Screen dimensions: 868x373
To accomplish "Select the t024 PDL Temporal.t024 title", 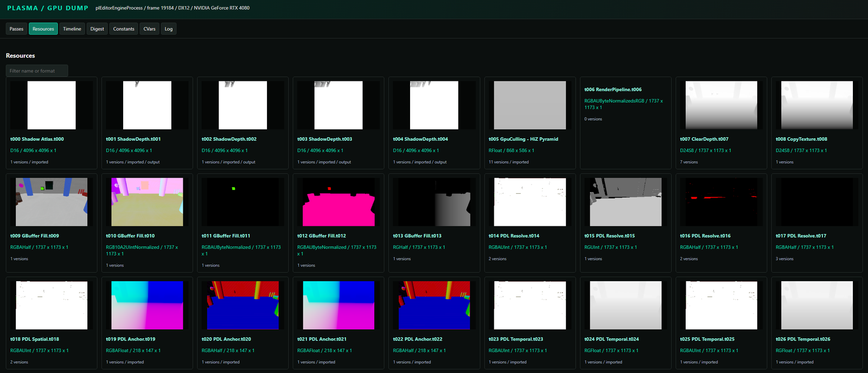I will coord(611,339).
